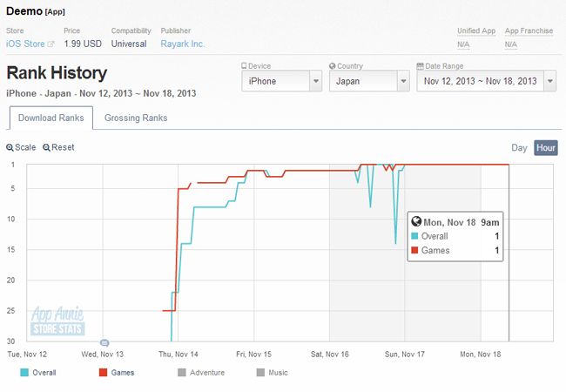Click the red Games legend color swatch

103,373
